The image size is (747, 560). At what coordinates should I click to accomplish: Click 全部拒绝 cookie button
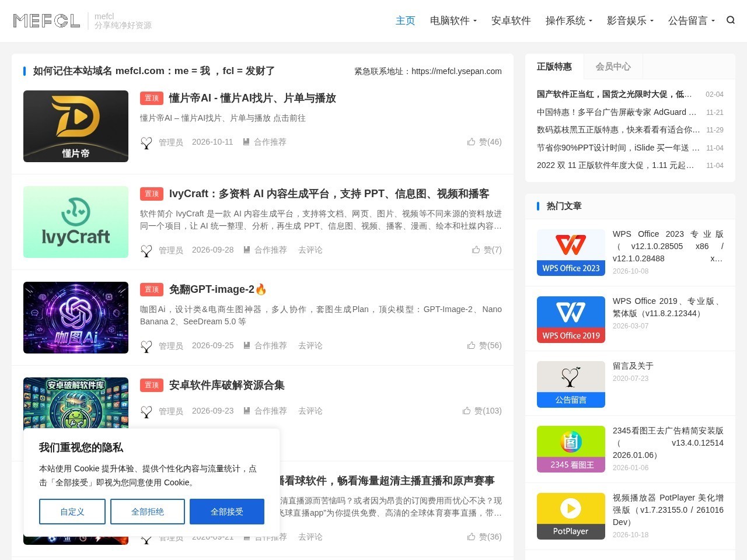point(148,512)
